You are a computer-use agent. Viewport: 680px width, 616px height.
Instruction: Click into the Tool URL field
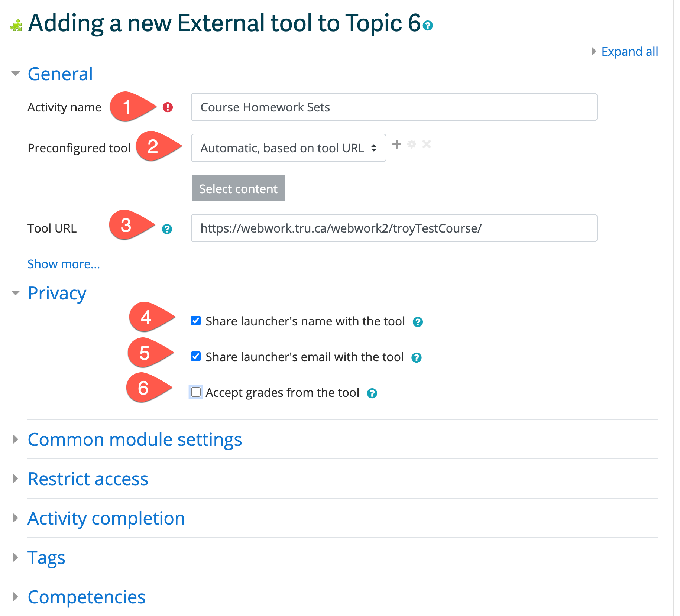click(394, 228)
